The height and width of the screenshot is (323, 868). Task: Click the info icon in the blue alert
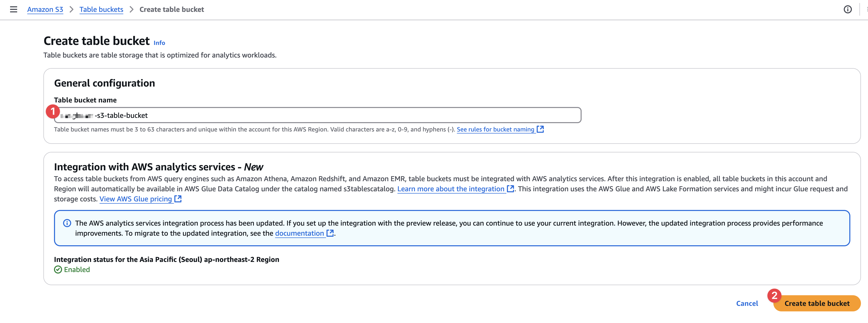[67, 223]
